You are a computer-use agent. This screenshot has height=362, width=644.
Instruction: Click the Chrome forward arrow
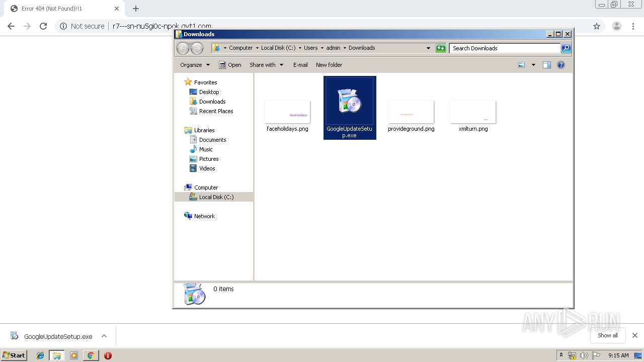[27, 26]
